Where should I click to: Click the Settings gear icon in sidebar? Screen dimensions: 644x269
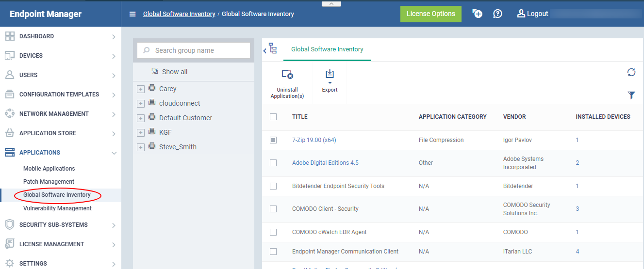tap(10, 264)
